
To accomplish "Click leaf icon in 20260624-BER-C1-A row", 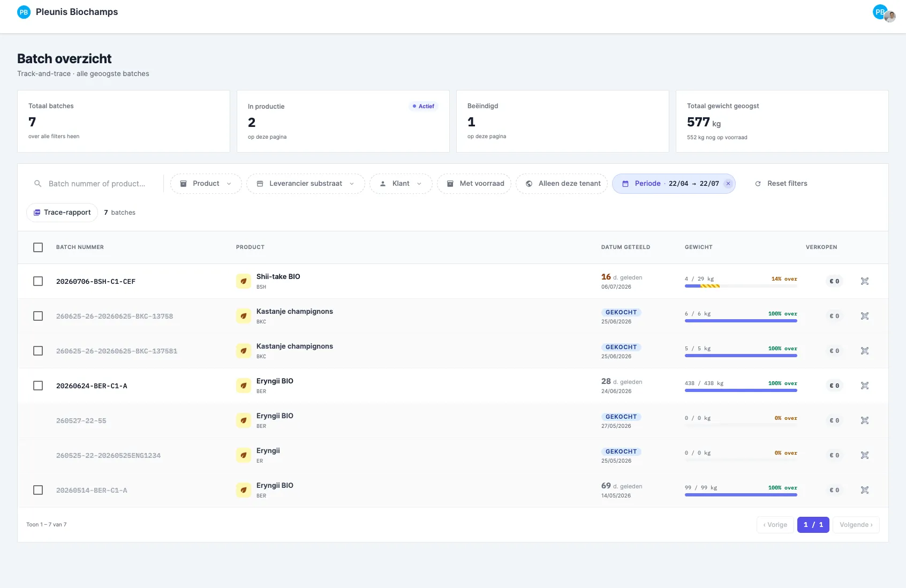I will [x=244, y=386].
